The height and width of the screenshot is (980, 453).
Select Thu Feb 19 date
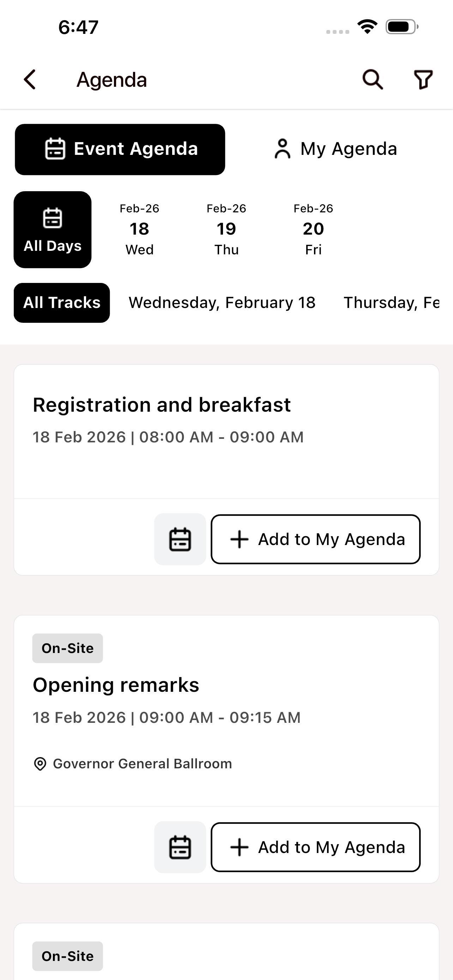(226, 229)
